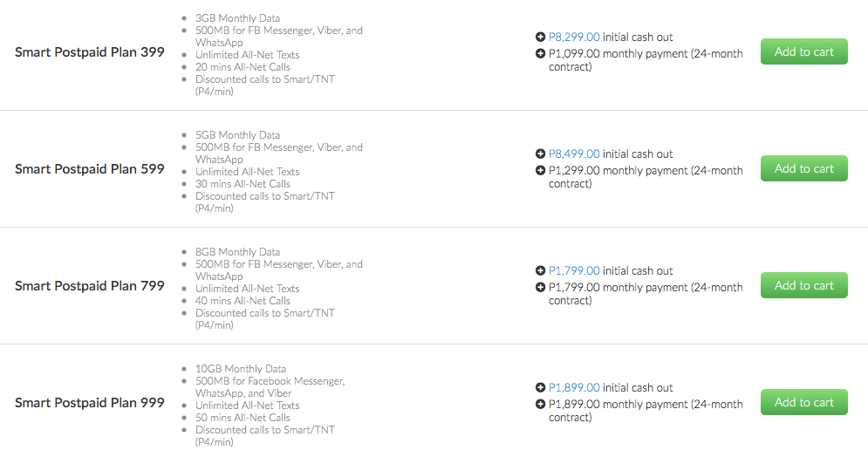Click plus icon beside P8,499.00 initial cash out
This screenshot has height=457, width=868.
[541, 154]
